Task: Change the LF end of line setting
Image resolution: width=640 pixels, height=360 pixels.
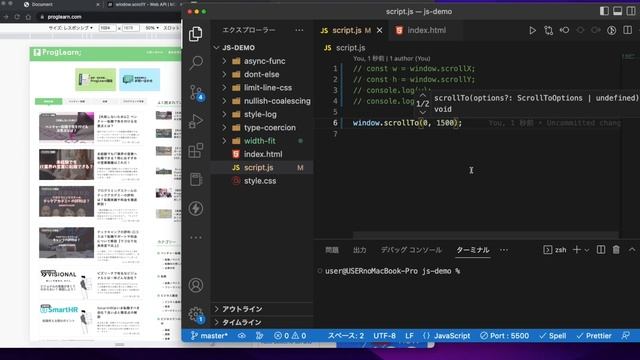Action: [x=409, y=336]
